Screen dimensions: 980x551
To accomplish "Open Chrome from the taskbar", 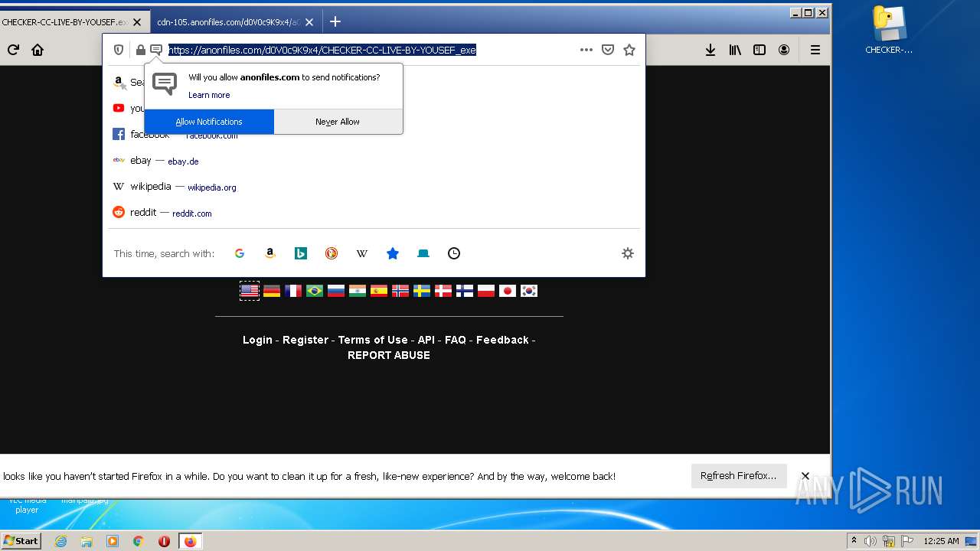I will pos(139,541).
